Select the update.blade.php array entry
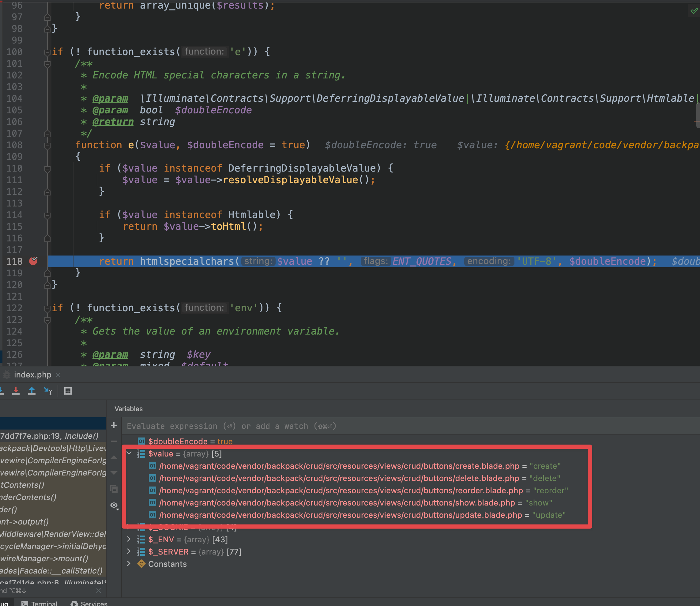Screen dimensions: 700x606 click(357, 515)
